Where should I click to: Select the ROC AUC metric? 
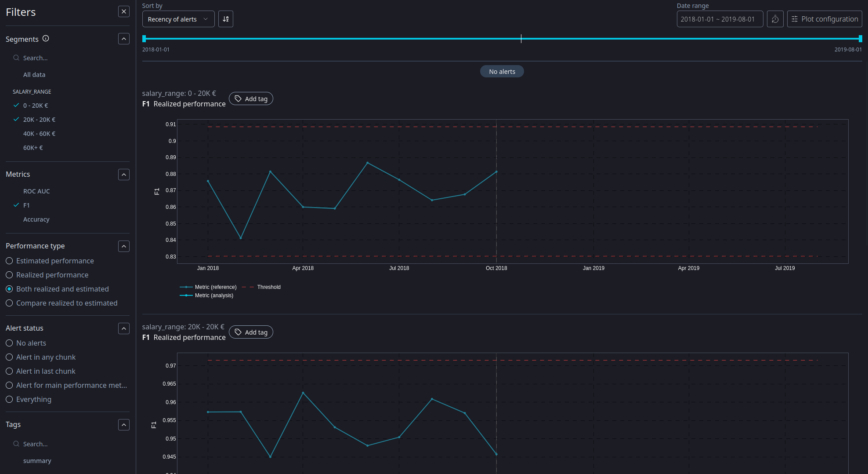click(x=36, y=191)
